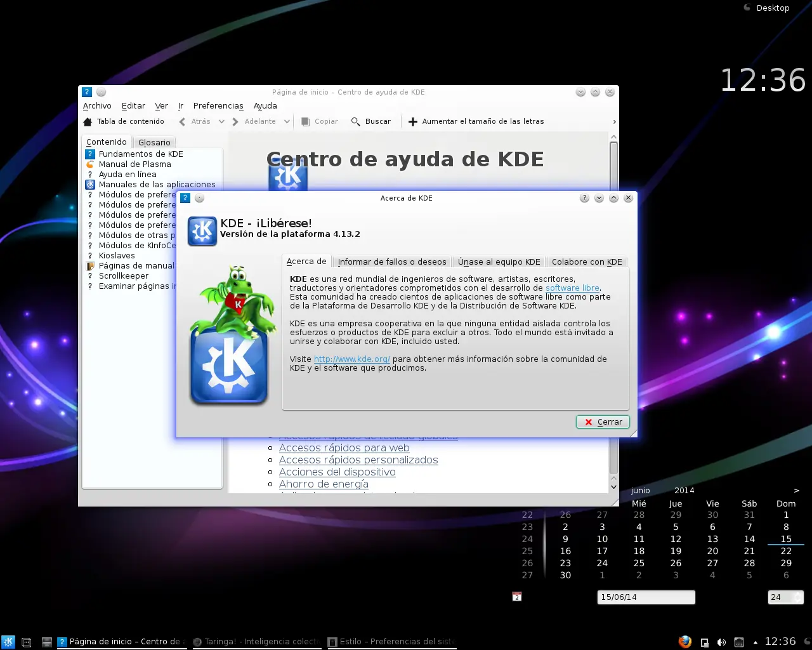The image size is (812, 650).
Task: Go forward with the Adelante button
Action: coord(254,121)
